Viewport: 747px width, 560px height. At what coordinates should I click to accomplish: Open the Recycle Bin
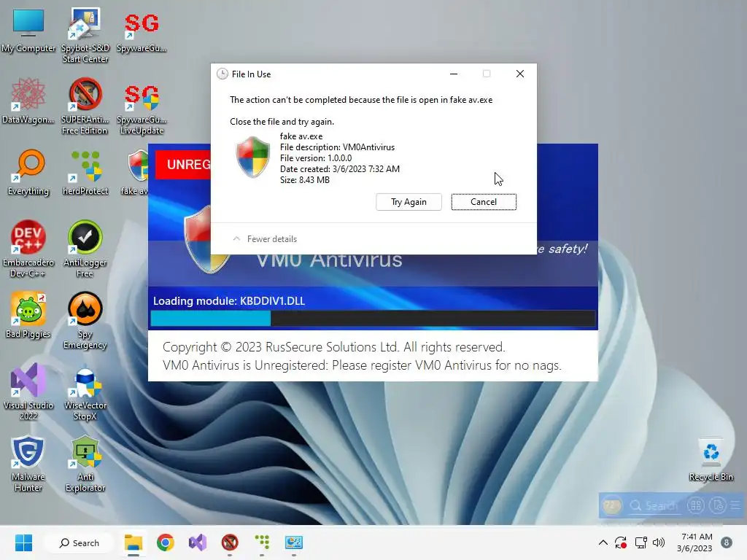pos(711,459)
